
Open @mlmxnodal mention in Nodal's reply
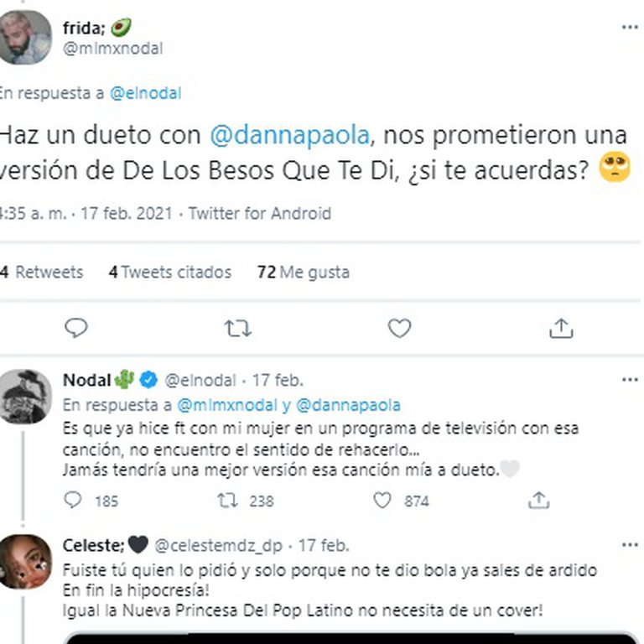[x=227, y=405]
